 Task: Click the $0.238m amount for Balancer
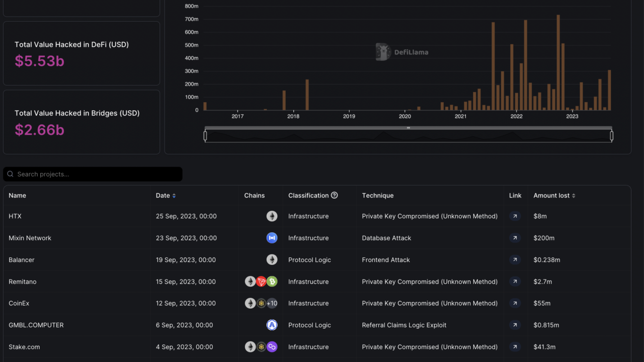click(x=547, y=260)
